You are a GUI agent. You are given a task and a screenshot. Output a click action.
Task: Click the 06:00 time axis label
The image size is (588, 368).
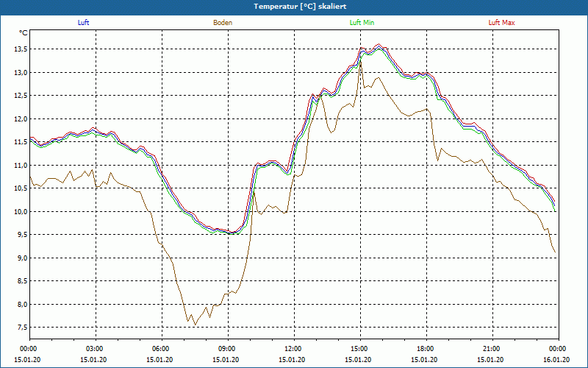coord(162,349)
